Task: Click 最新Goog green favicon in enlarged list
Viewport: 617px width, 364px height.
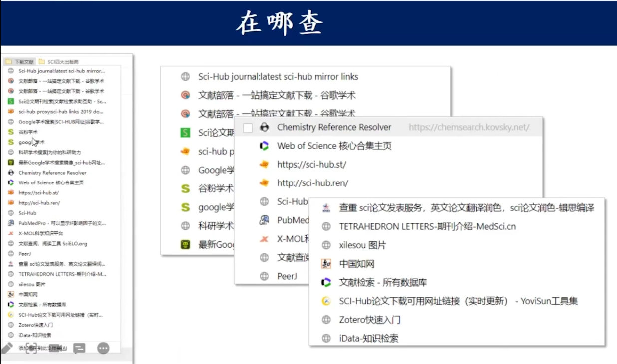Action: 185,245
